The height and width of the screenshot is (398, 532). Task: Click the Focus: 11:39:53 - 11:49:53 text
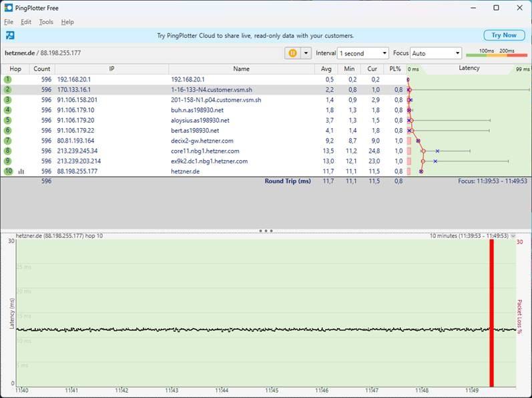[x=493, y=181]
